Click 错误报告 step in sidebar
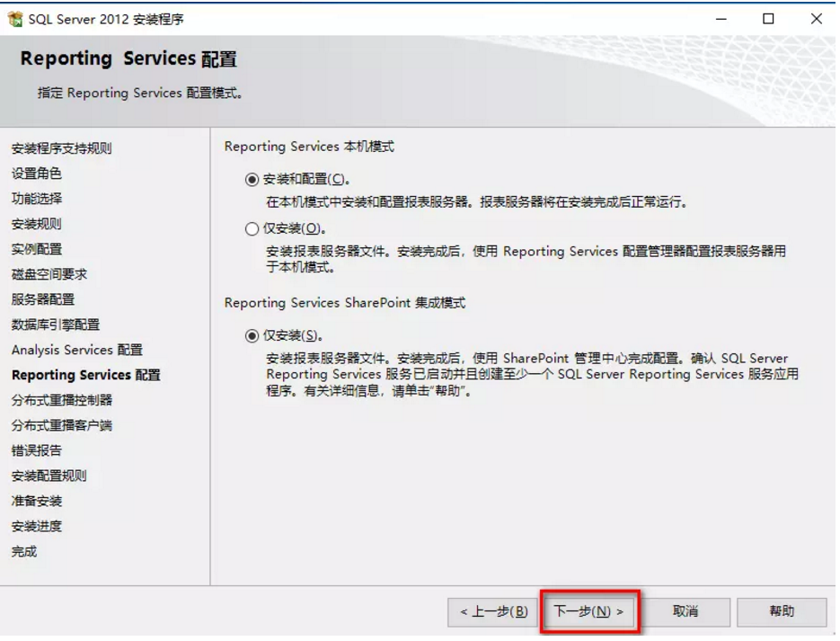840x641 pixels. pos(37,450)
